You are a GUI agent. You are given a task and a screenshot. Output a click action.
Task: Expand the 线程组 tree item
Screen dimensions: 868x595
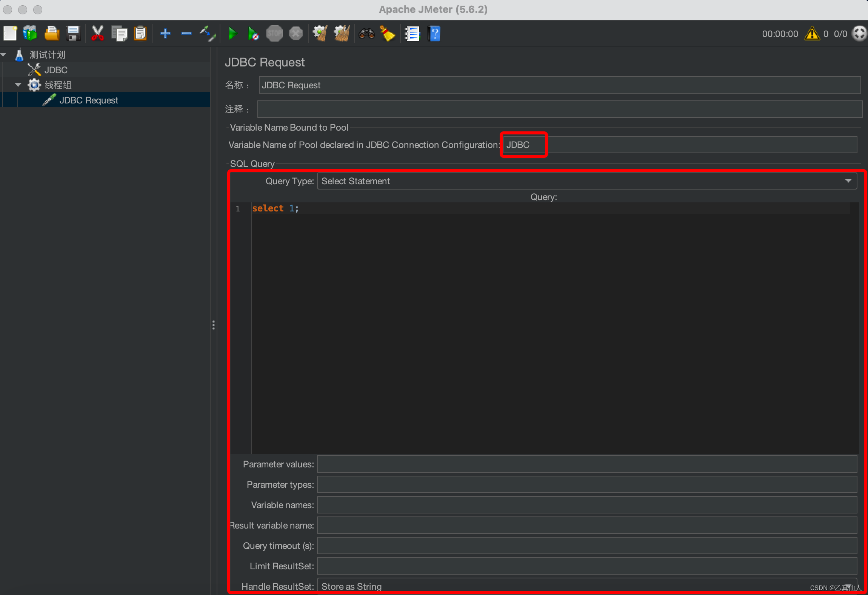click(x=18, y=84)
